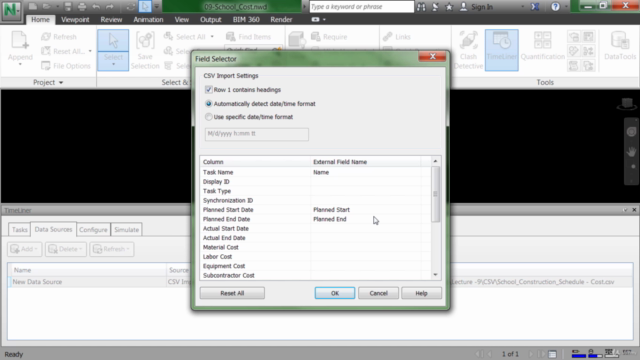Open the Select tool dropdown arrow

coord(113,65)
